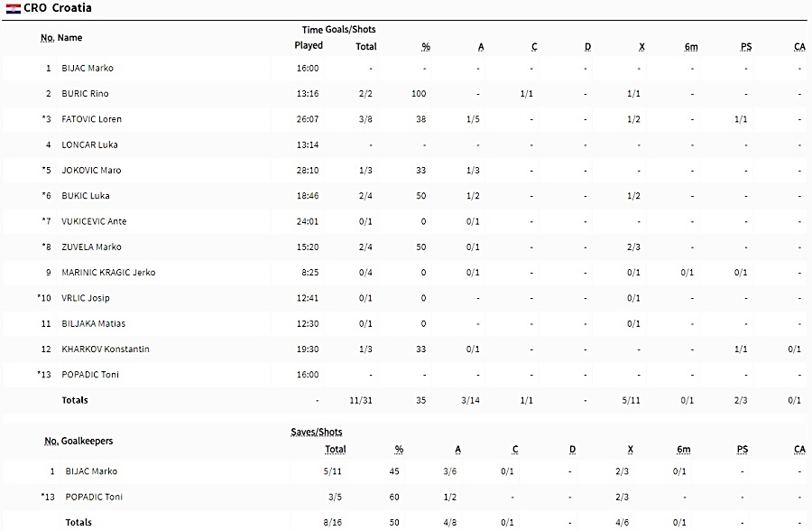Click the goalkeepers table PS header
This screenshot has width=812, height=531.
point(743,450)
